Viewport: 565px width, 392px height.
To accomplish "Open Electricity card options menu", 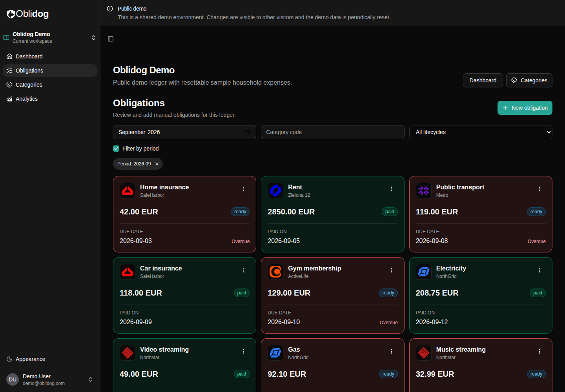I will [539, 270].
